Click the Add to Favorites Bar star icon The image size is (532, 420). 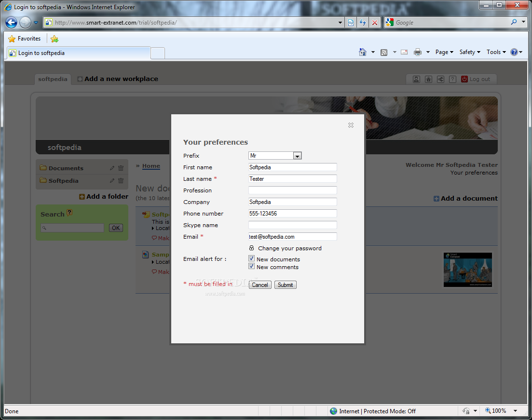(x=55, y=39)
